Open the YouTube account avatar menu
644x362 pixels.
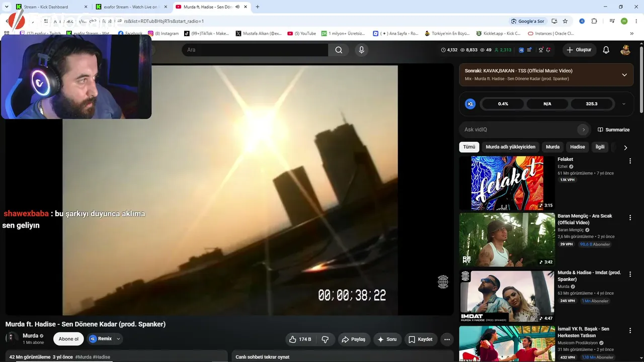(x=625, y=50)
